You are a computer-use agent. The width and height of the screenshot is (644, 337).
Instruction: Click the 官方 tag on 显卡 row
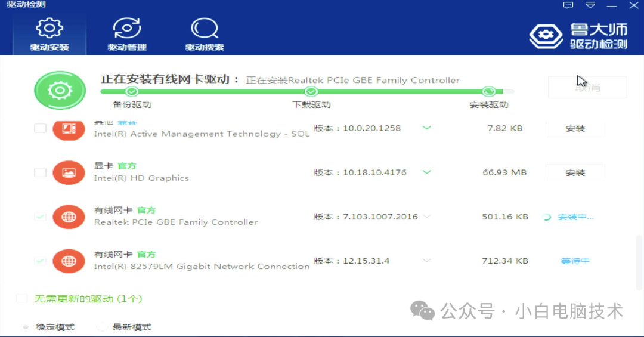click(x=126, y=166)
